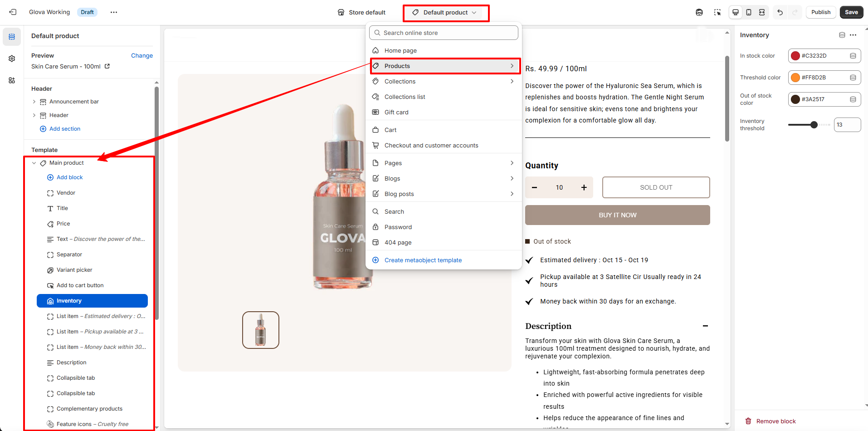Switch to fullscreen preview
The image size is (868, 431).
pos(762,12)
